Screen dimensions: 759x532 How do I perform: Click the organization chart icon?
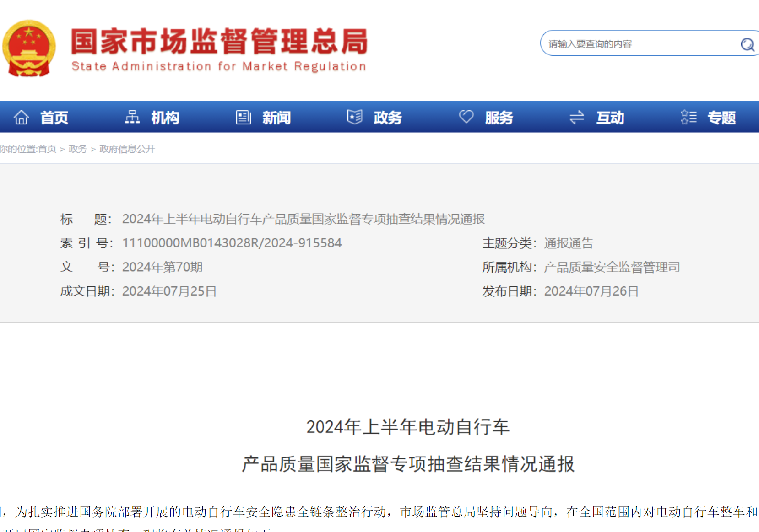132,118
